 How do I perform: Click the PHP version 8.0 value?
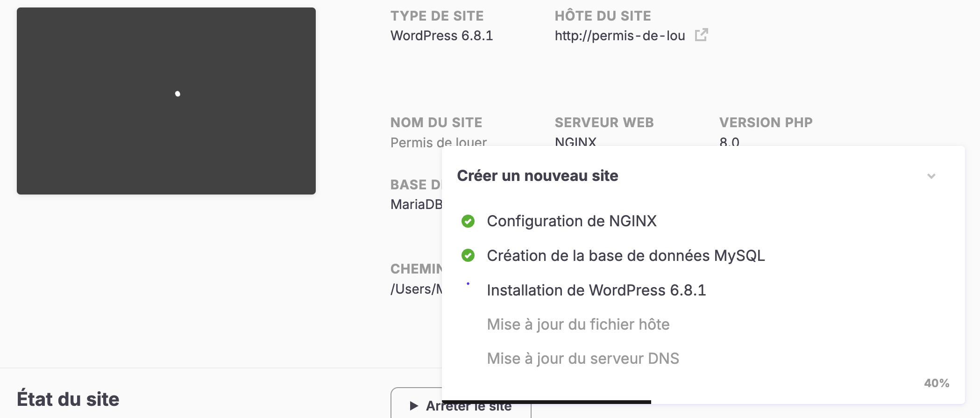[729, 142]
